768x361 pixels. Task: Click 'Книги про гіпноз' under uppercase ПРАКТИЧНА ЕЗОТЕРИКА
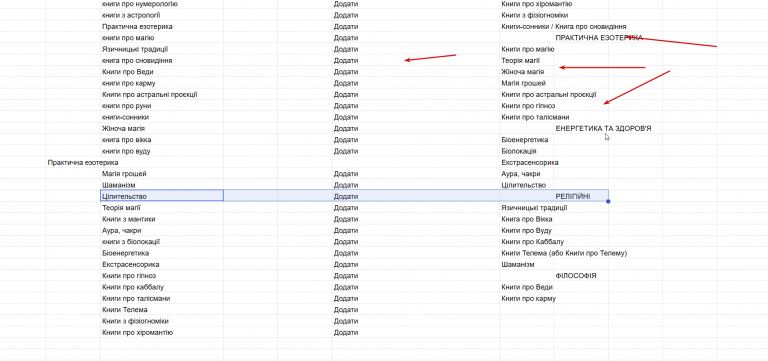point(528,106)
